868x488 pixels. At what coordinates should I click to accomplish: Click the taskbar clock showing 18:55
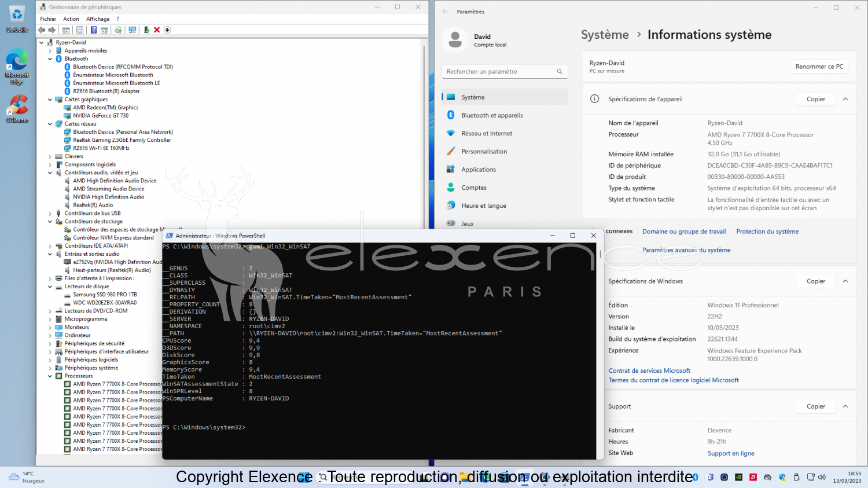(x=847, y=477)
